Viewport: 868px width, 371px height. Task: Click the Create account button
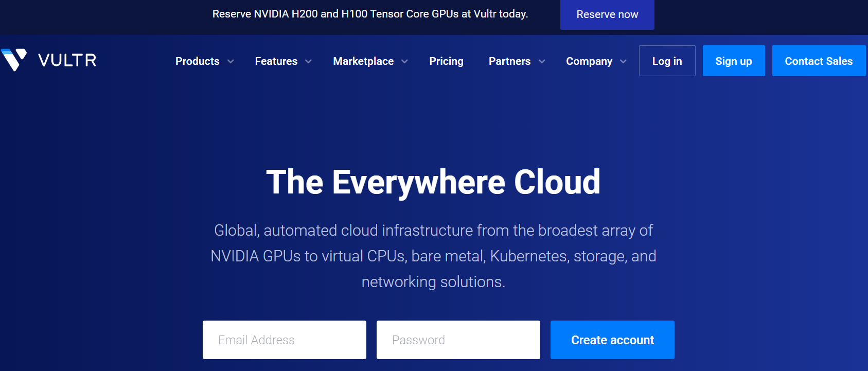click(x=612, y=340)
